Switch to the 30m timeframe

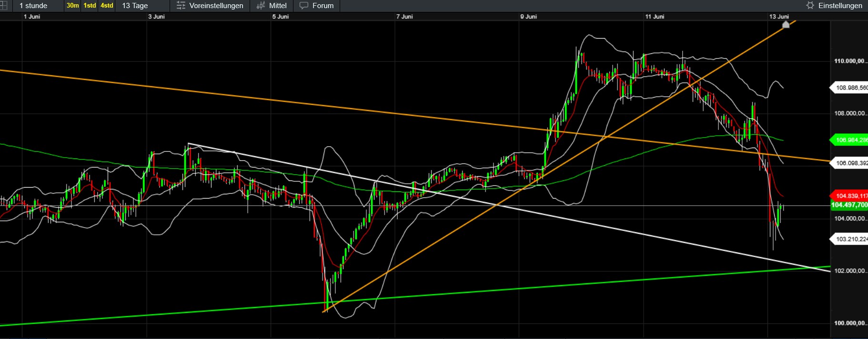point(73,6)
